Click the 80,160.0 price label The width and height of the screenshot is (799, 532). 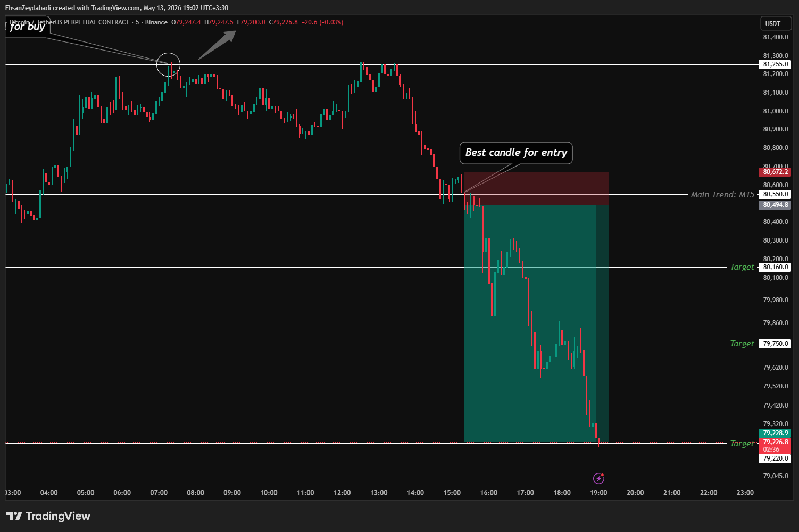775,267
